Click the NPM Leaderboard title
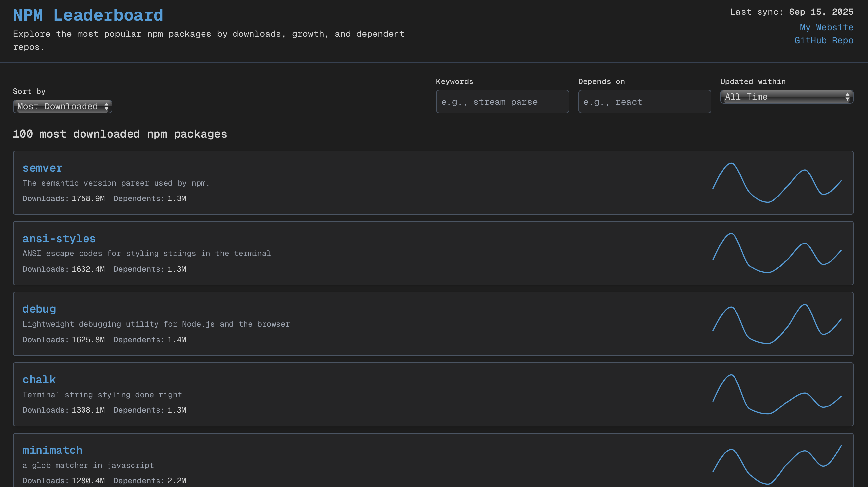Image resolution: width=868 pixels, height=487 pixels. point(88,15)
